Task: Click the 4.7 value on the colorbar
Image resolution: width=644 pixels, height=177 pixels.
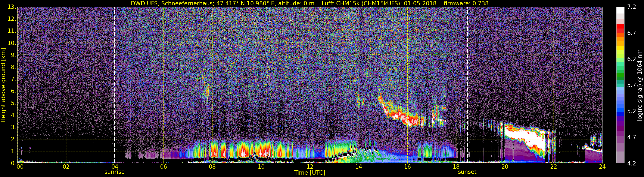Action: click(x=632, y=137)
